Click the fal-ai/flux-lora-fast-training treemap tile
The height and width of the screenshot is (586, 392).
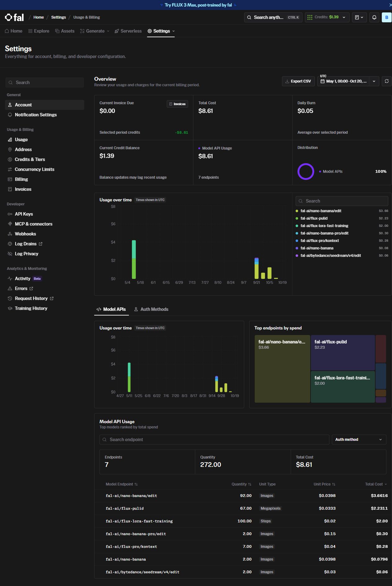tap(343, 387)
